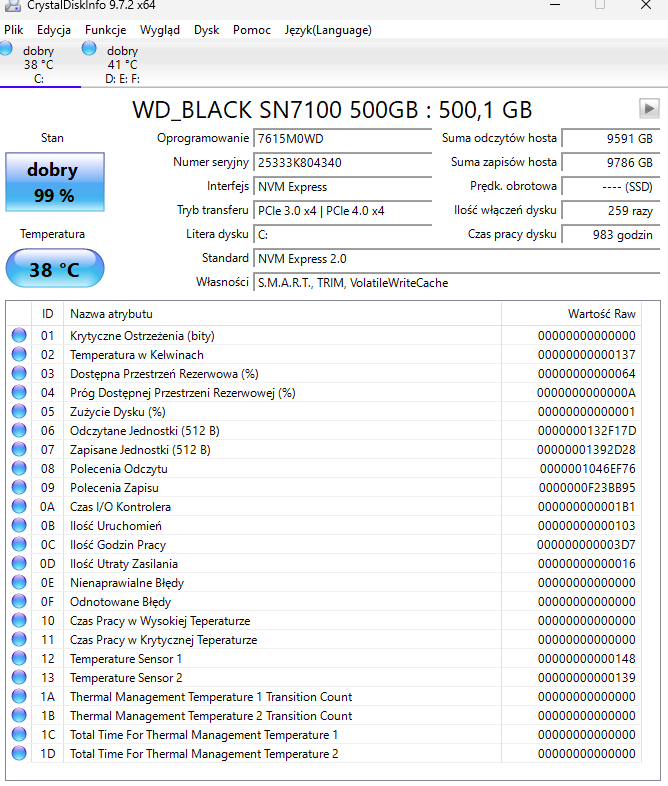Viewport: 668px width, 786px height.
Task: Open the Wygląd menu
Action: 160,30
